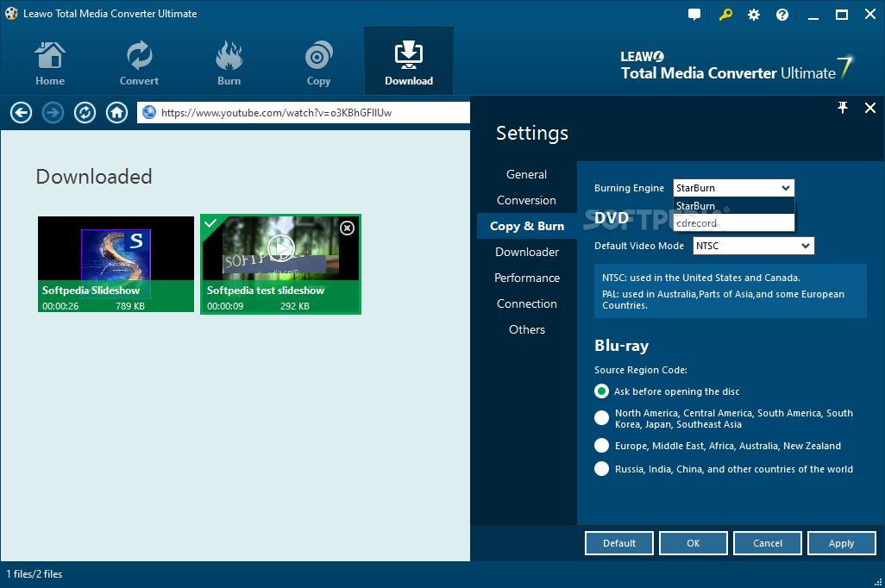The width and height of the screenshot is (885, 588).
Task: Play Softpedia test slideshow video
Action: 281,247
